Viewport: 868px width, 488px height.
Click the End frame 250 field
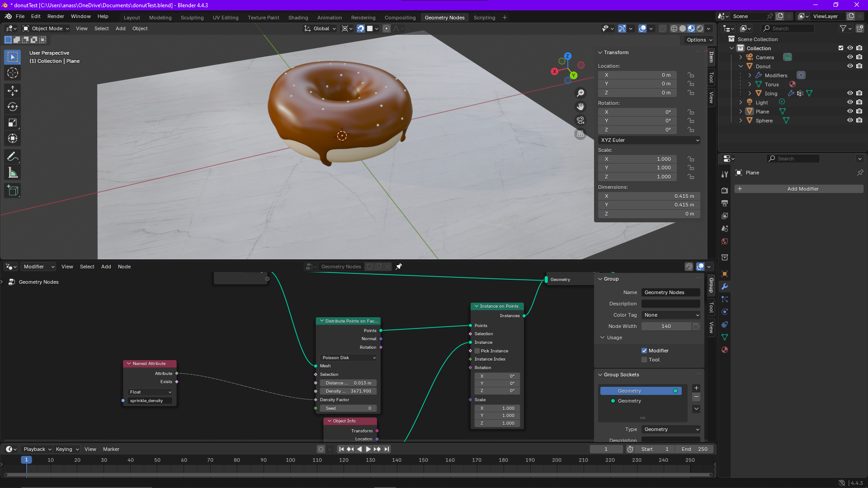(x=694, y=449)
